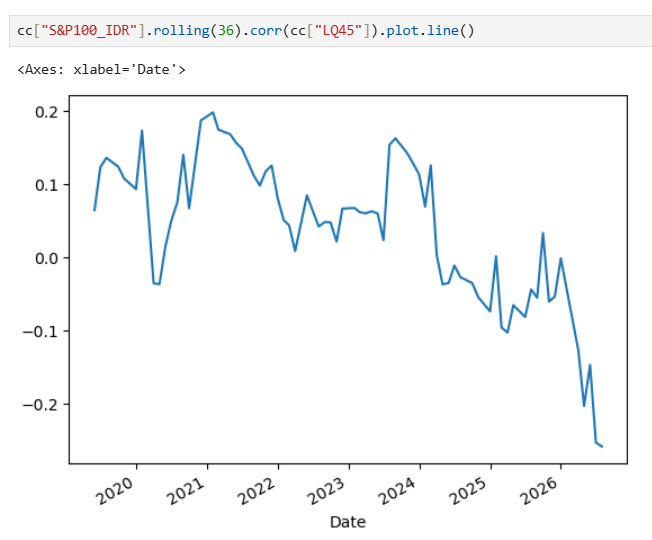Click the 2024 x-axis tick label
This screenshot has width=652, height=540.
[x=398, y=491]
